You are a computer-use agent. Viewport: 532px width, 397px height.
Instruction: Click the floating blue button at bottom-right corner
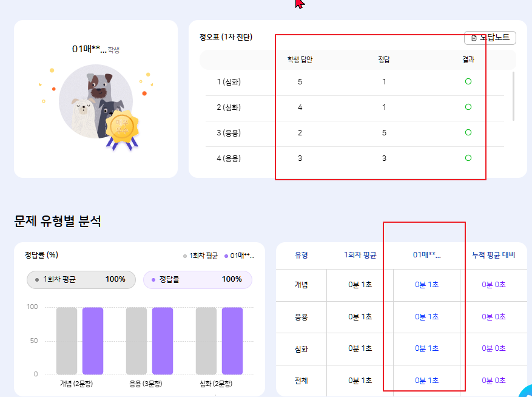[527, 392]
